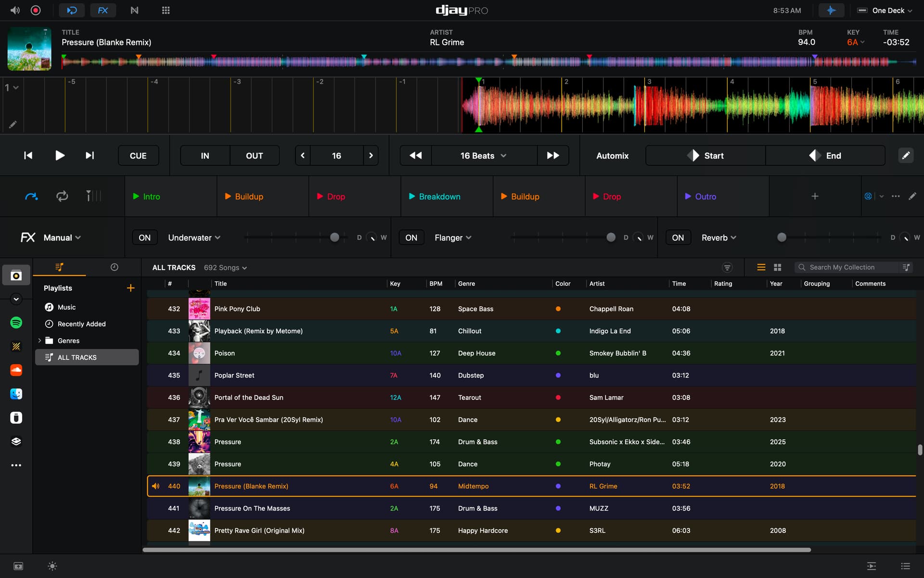This screenshot has height=578, width=924.
Task: Open the One Deck layout dropdown
Action: (x=885, y=10)
